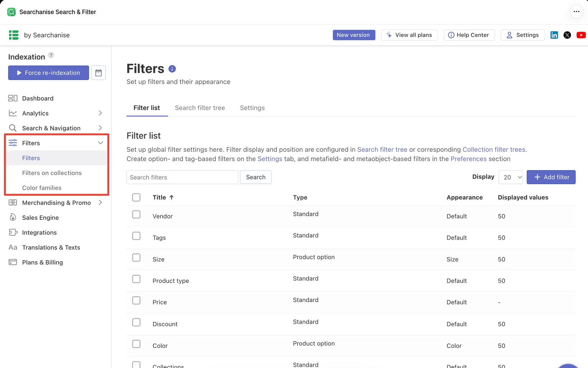Select the Price filter checkbox
588x368 pixels.
click(136, 301)
